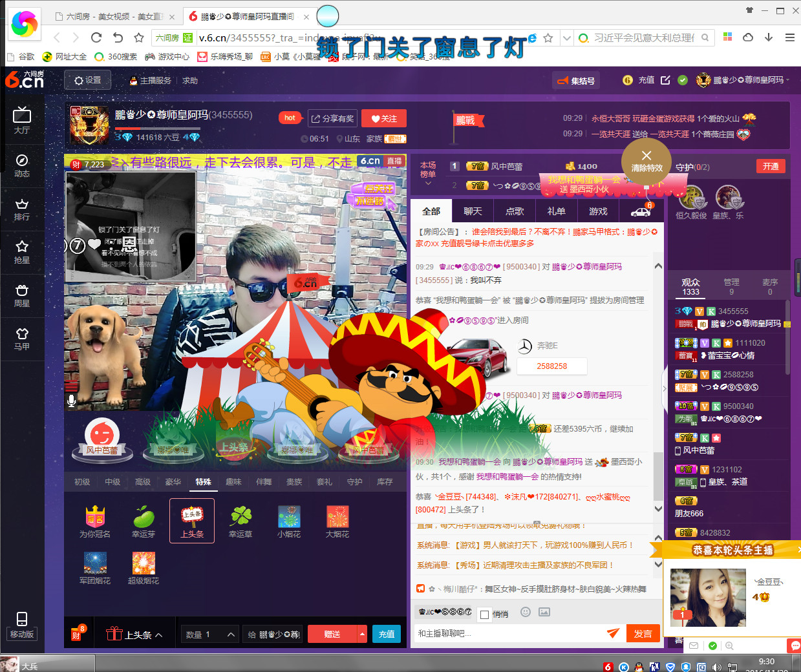Open the 设置 settings button
The width and height of the screenshot is (801, 672).
coord(88,80)
